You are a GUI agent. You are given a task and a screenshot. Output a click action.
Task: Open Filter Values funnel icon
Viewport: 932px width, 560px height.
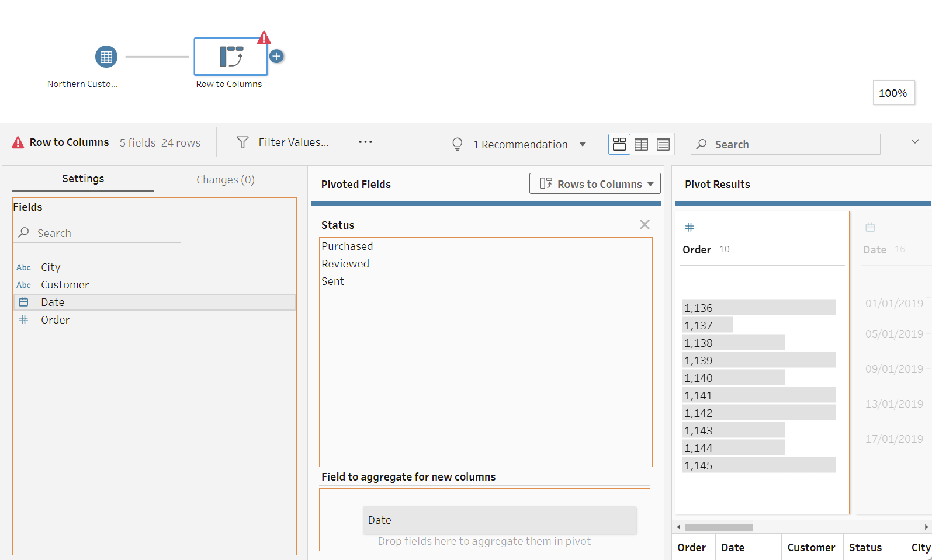242,142
